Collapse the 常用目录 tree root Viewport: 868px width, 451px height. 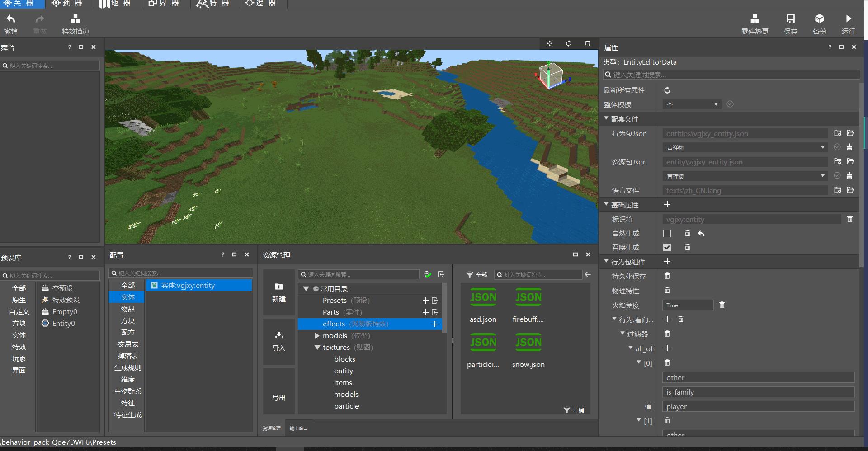(306, 289)
